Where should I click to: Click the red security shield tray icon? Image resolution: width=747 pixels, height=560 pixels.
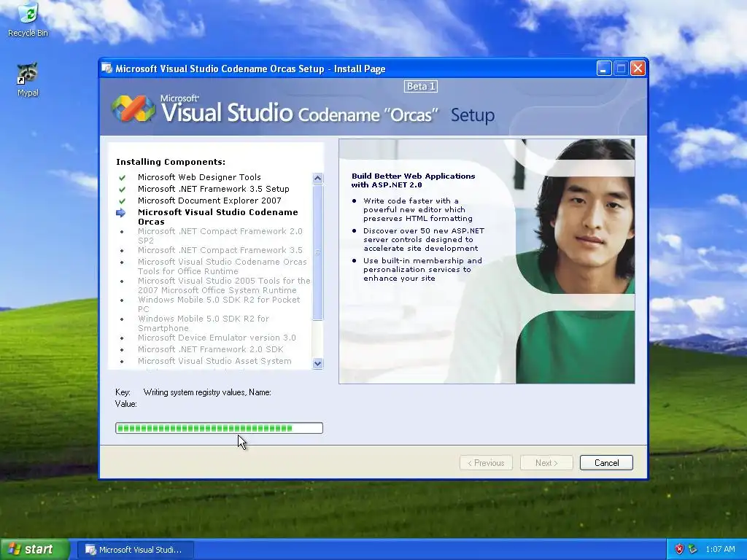click(679, 549)
